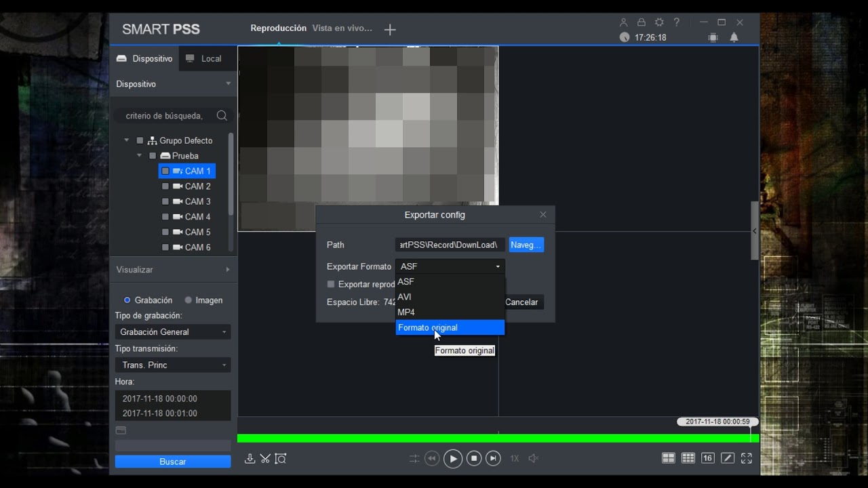Image resolution: width=868 pixels, height=488 pixels.
Task: Click the search criteria input field
Action: click(164, 116)
